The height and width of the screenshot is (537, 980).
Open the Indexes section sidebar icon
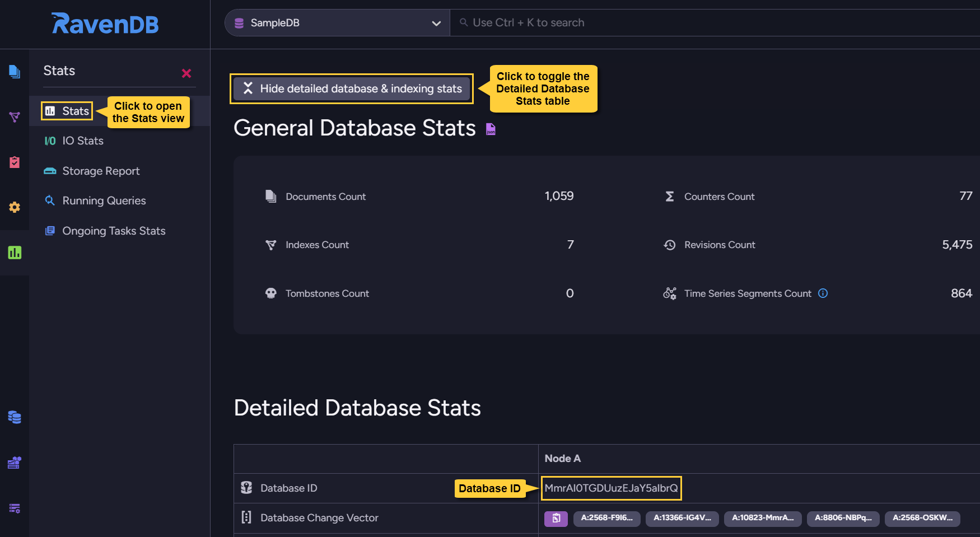point(15,116)
